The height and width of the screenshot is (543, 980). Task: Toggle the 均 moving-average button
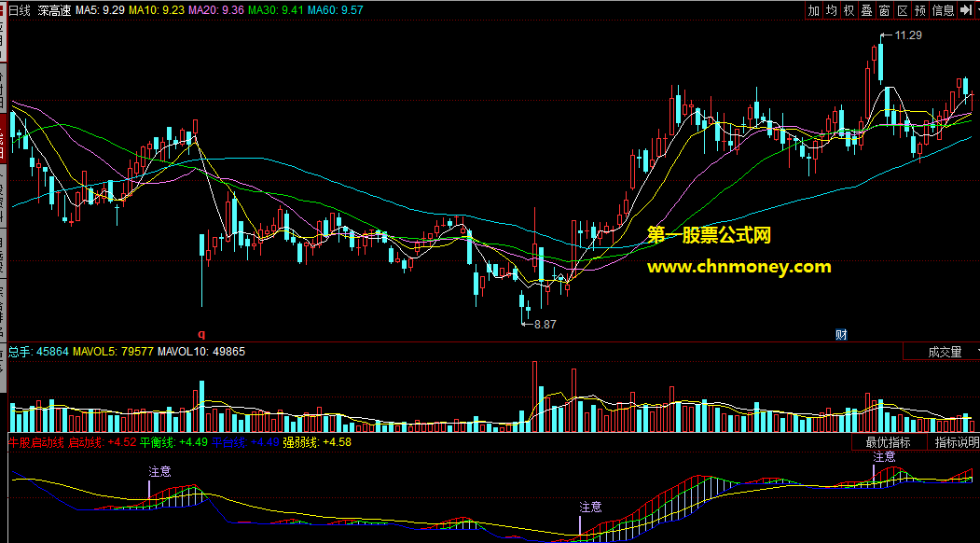point(831,10)
